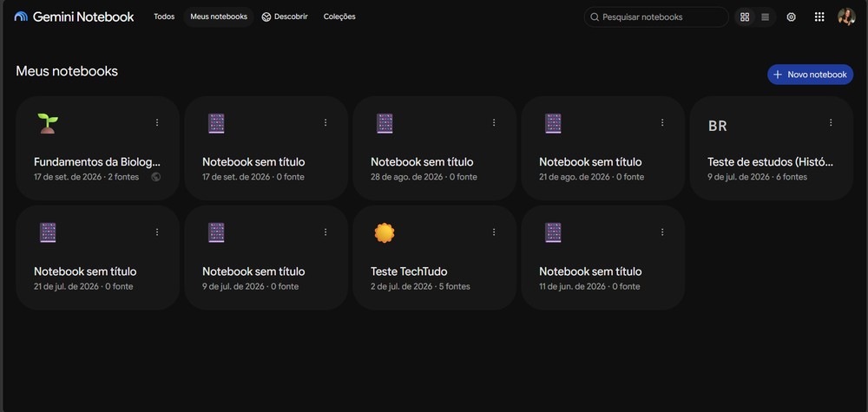Open options menu for Teste de estudos notebook
The height and width of the screenshot is (412, 868).
pos(831,123)
